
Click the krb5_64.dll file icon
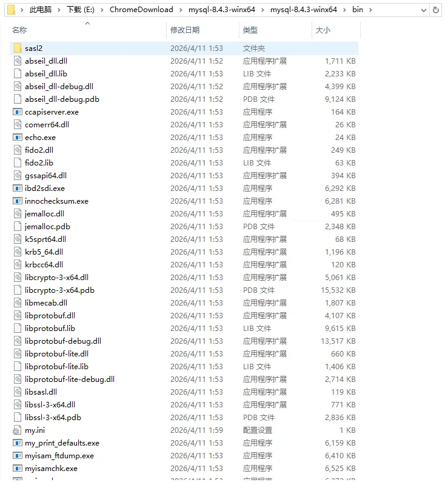[18, 252]
